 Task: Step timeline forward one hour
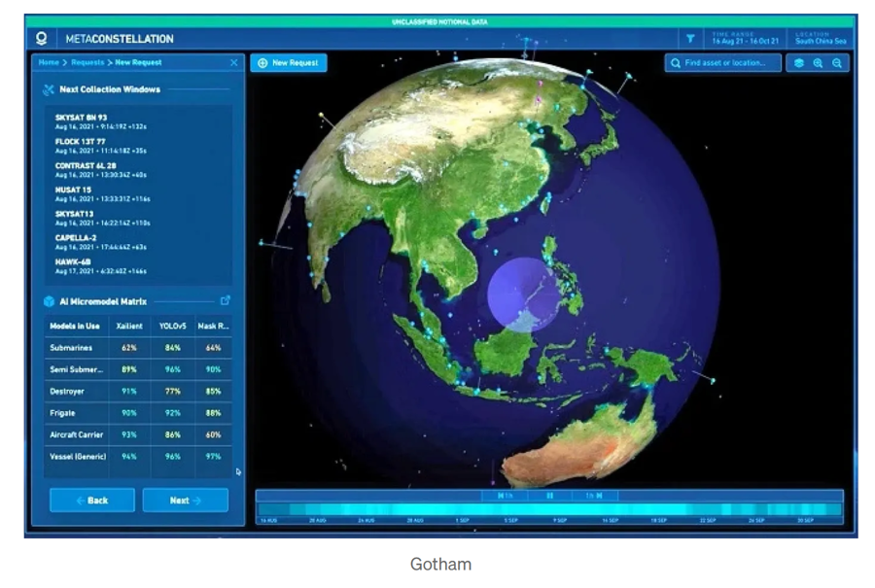point(594,496)
